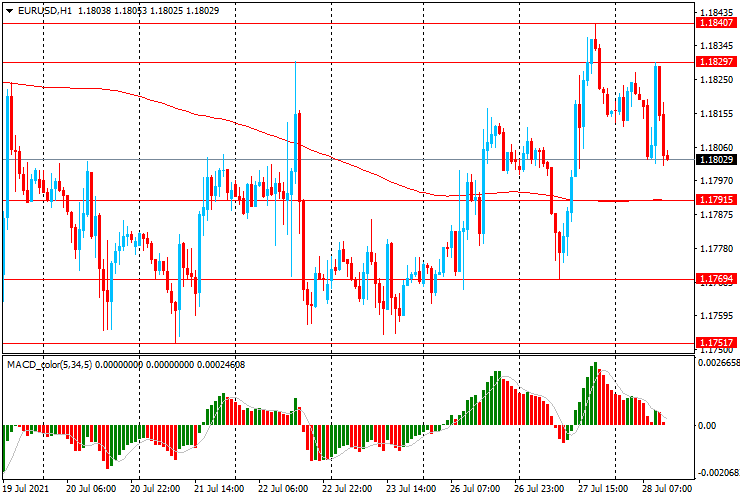Click the 27 Jul 15:00 time axis label
The width and height of the screenshot is (740, 500).
click(603, 488)
